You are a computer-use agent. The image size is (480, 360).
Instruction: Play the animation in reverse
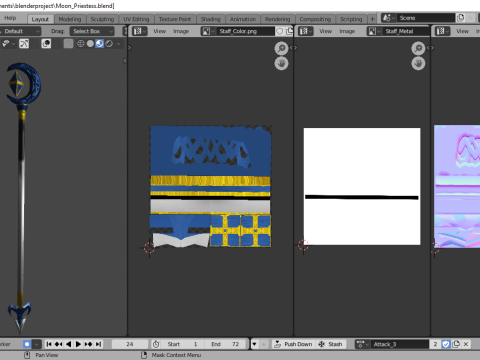click(x=68, y=344)
